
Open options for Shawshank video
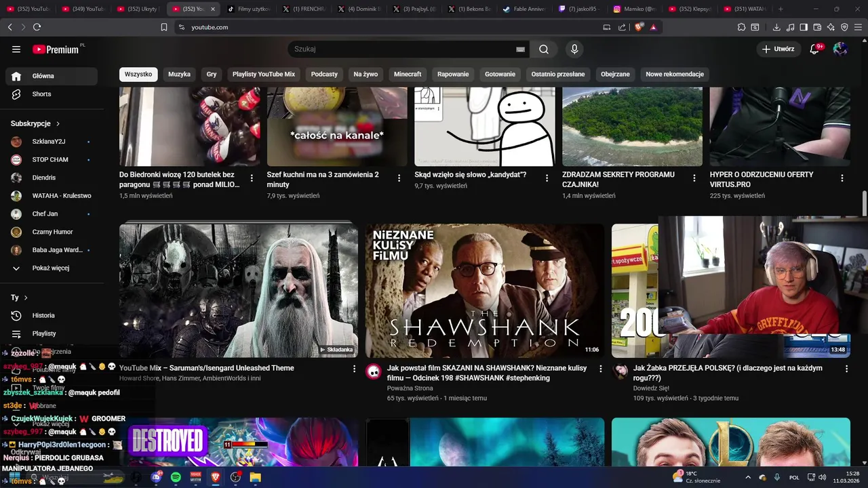(x=600, y=369)
